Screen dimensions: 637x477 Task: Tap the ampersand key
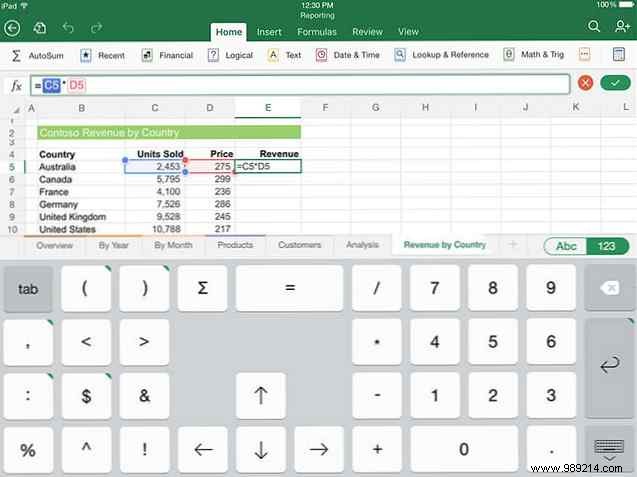[144, 396]
